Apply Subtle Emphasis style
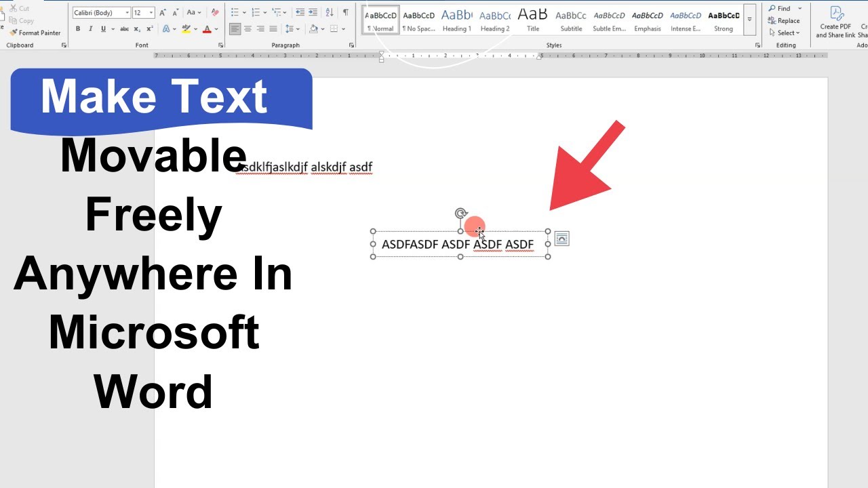Screen dimensions: 868x488 coord(609,19)
